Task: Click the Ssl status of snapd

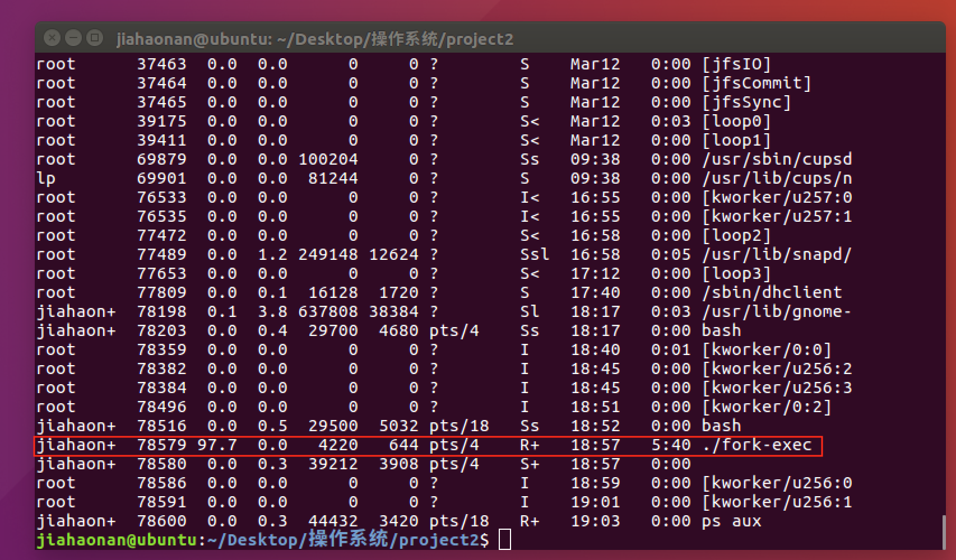Action: [535, 254]
